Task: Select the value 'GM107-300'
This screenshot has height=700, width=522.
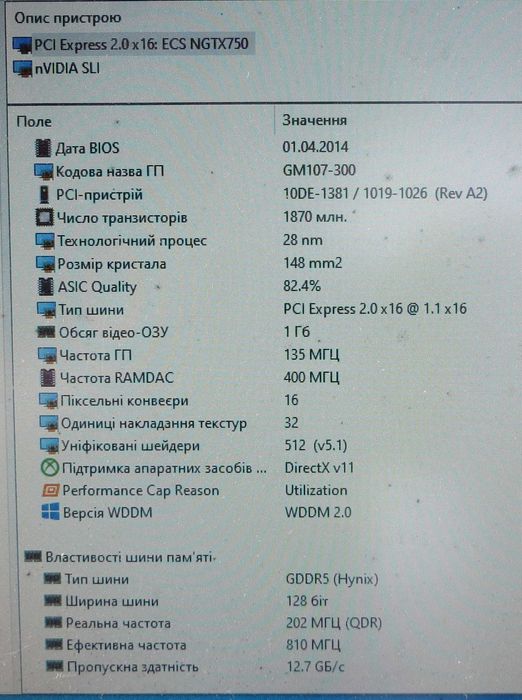Action: (319, 170)
